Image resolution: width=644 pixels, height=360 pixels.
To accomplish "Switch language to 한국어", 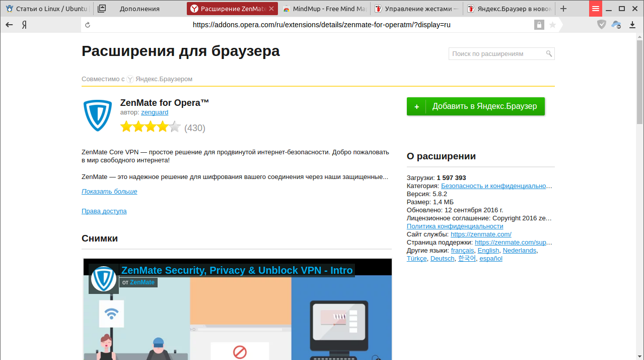I will point(467,259).
